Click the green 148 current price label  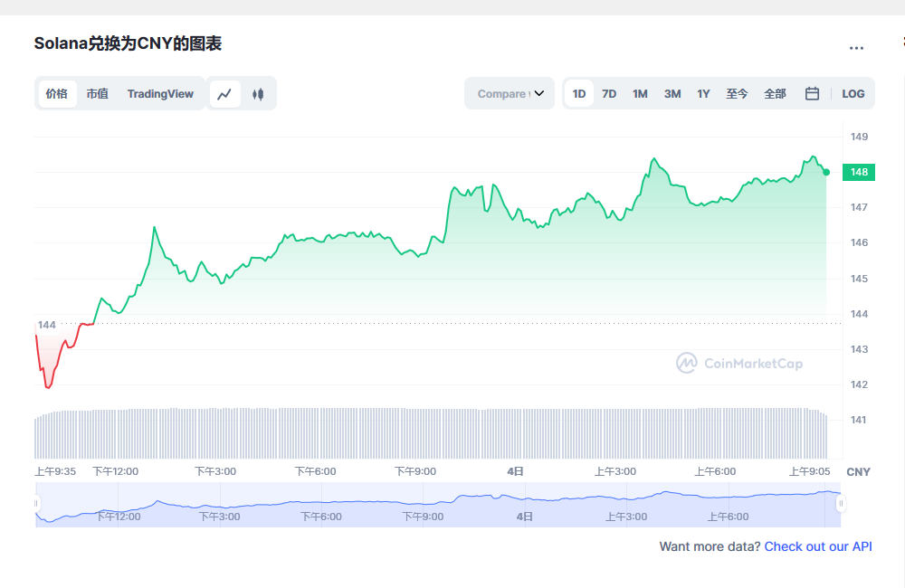click(859, 172)
